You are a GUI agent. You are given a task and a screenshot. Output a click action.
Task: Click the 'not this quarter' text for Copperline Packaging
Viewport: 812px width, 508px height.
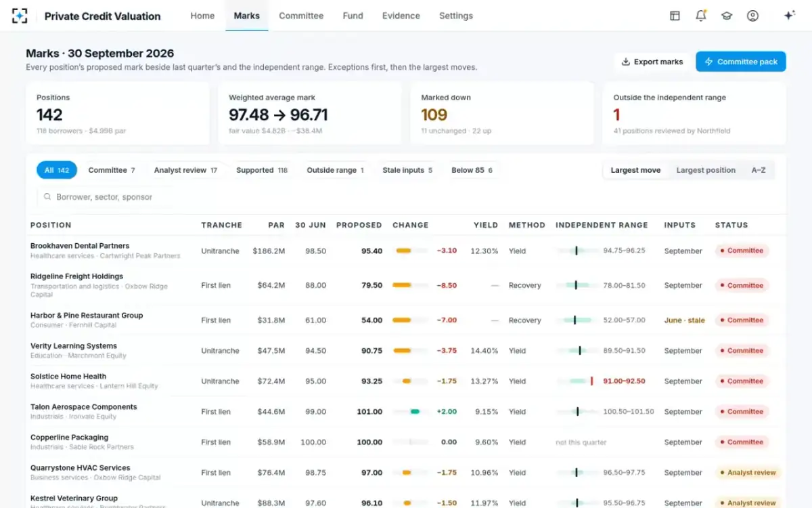[581, 442]
